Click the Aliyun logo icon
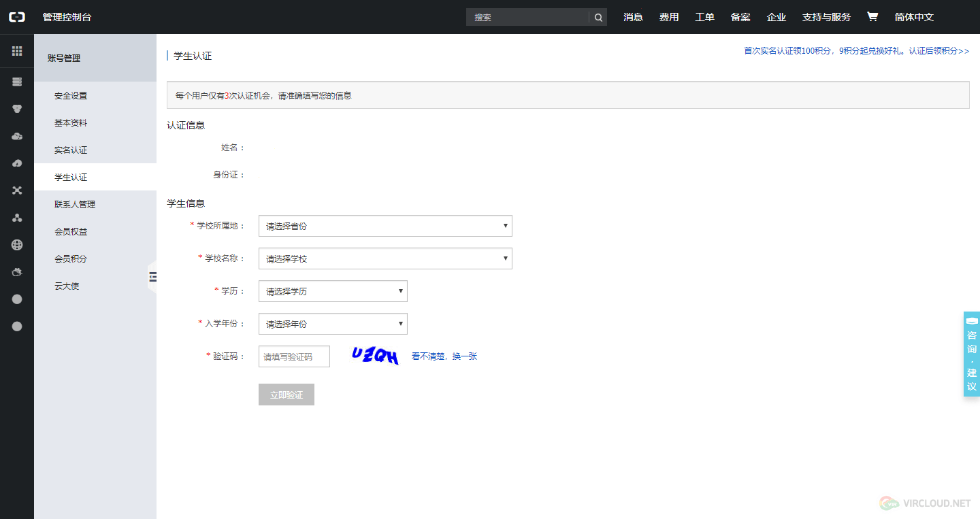 point(17,17)
